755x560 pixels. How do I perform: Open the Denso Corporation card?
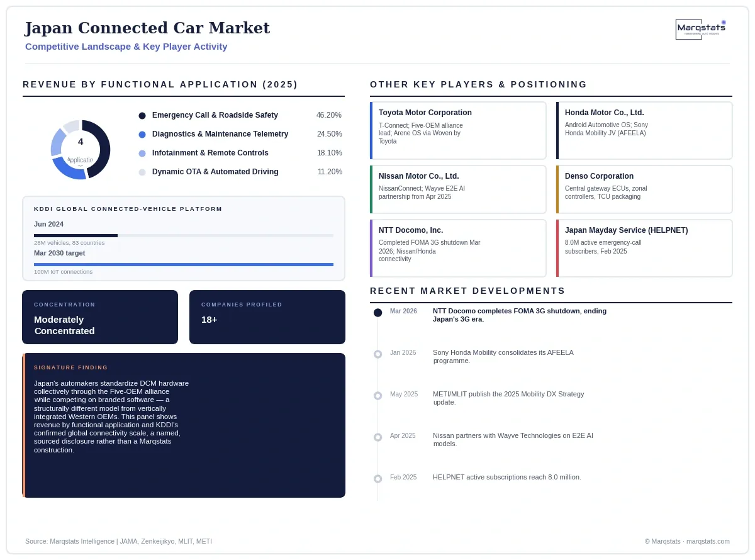pos(644,189)
